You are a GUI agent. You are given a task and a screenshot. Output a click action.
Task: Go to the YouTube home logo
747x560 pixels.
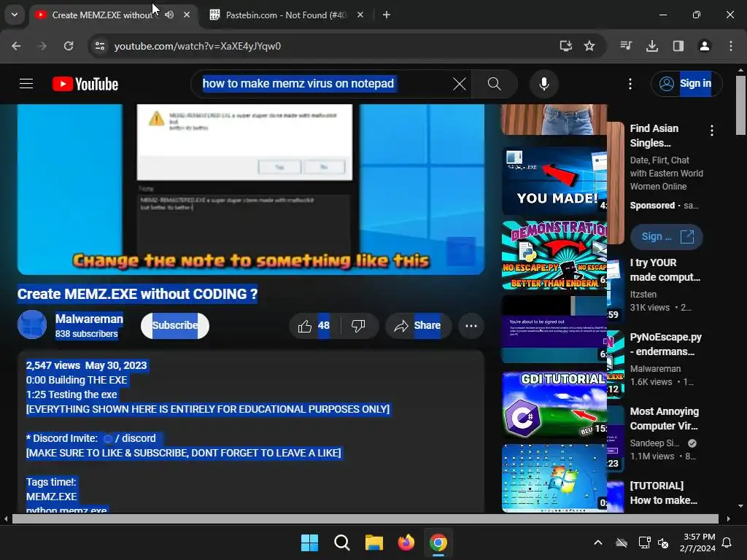point(85,85)
